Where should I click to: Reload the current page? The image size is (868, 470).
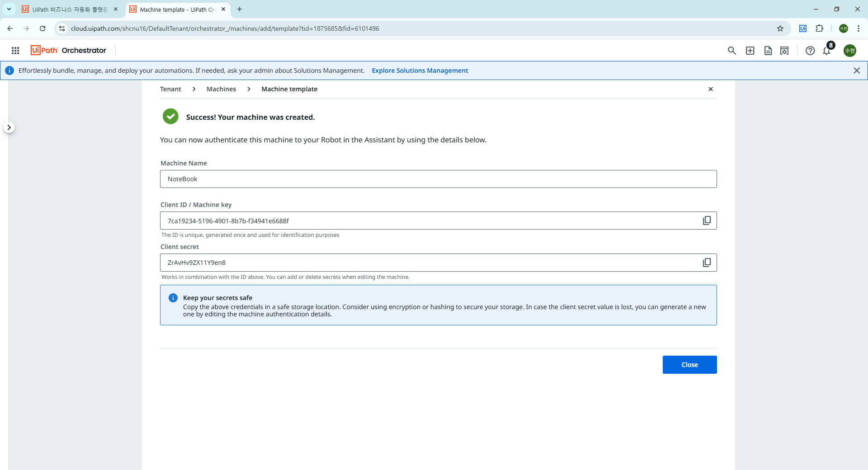42,28
